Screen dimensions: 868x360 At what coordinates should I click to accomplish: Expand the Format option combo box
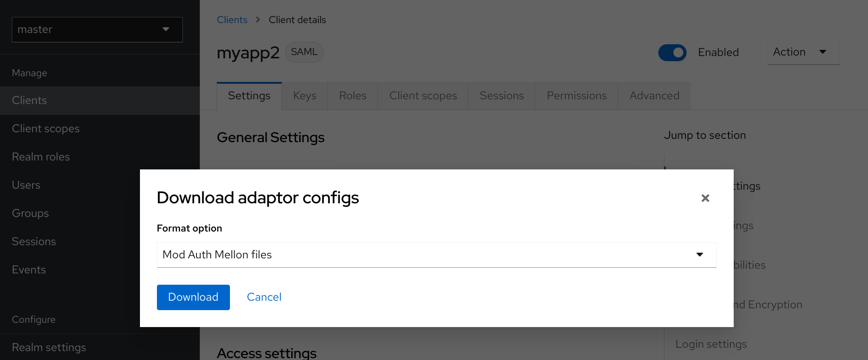436,255
